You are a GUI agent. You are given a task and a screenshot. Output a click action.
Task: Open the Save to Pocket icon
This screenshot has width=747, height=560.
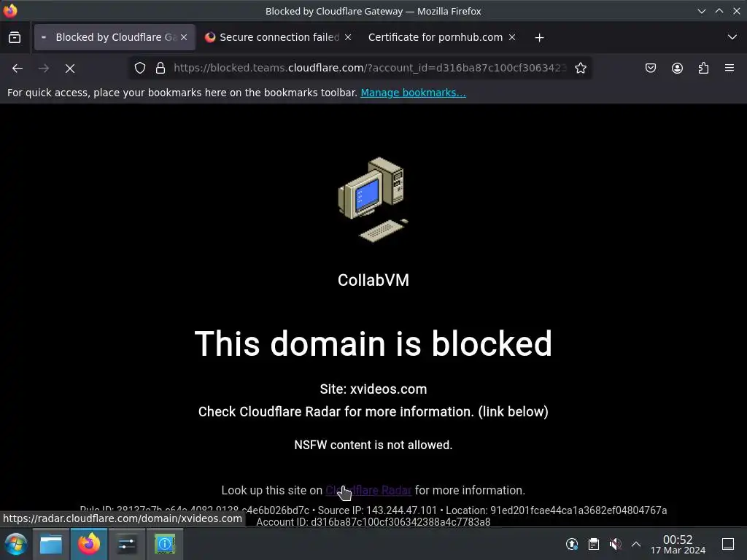pos(651,68)
